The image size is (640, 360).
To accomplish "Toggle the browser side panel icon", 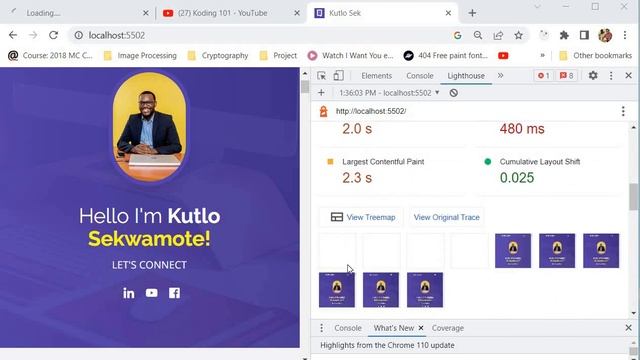I will click(x=584, y=36).
